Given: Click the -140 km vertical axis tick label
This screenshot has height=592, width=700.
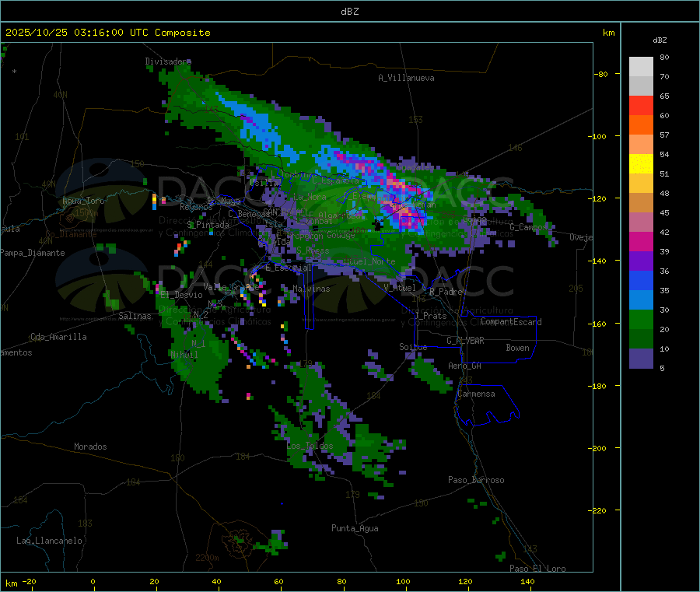Looking at the screenshot, I should (599, 261).
